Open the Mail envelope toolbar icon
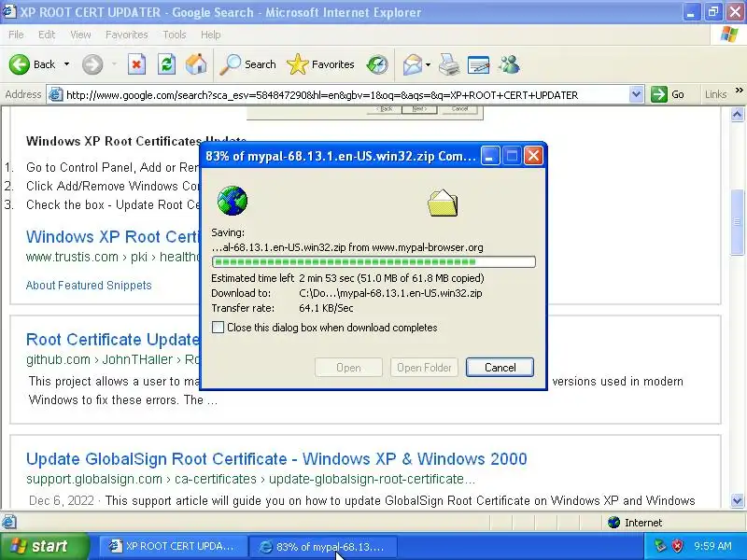Screen dimensions: 747x560 [412, 64]
